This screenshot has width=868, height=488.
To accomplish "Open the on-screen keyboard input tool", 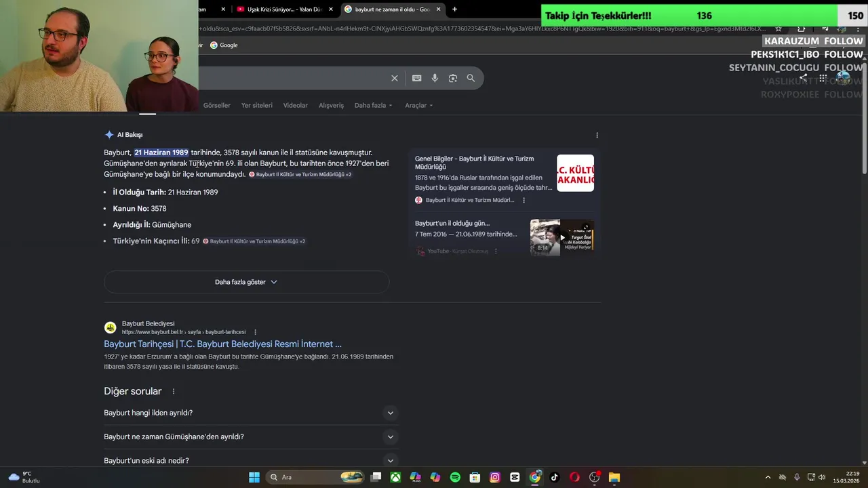I will click(x=417, y=78).
